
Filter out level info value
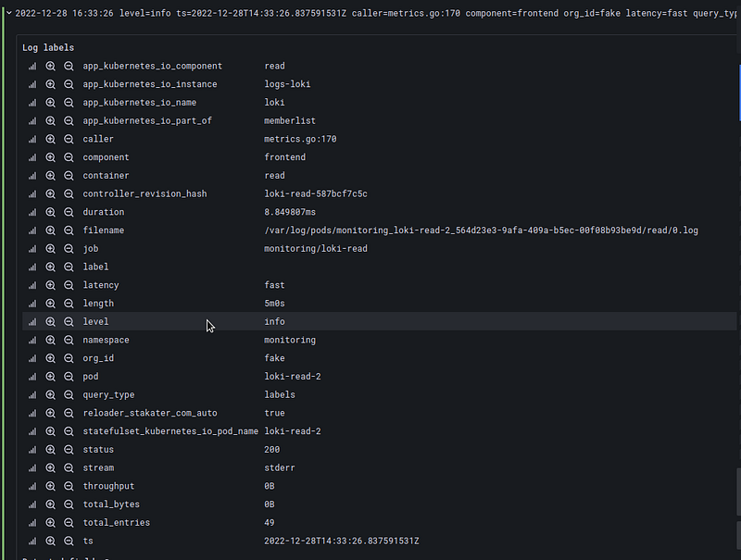69,322
